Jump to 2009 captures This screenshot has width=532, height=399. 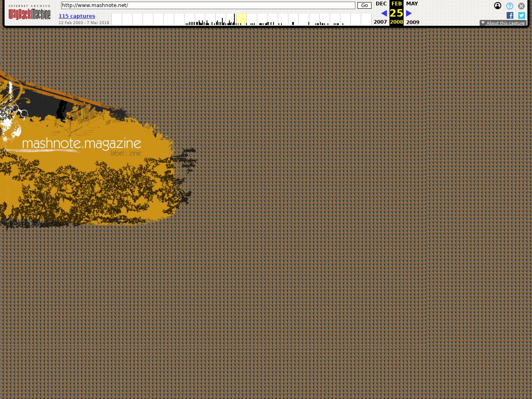point(413,22)
